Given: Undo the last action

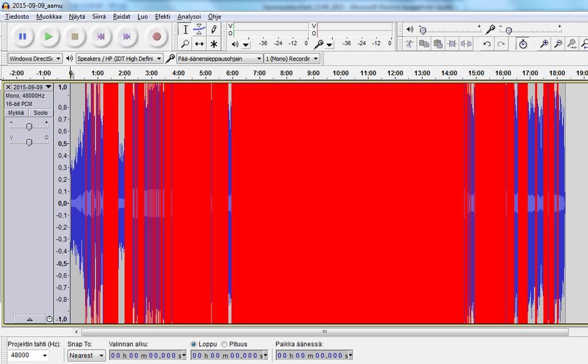Looking at the screenshot, I should click(487, 44).
